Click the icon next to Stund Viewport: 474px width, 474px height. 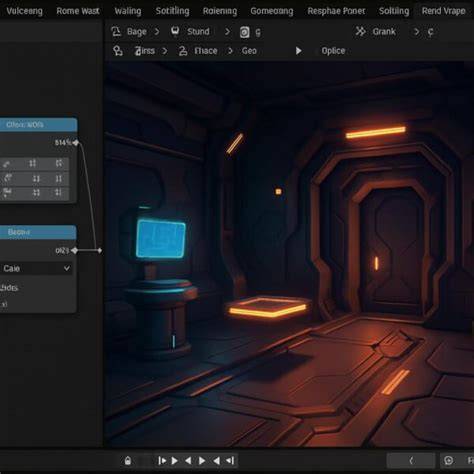(x=175, y=31)
